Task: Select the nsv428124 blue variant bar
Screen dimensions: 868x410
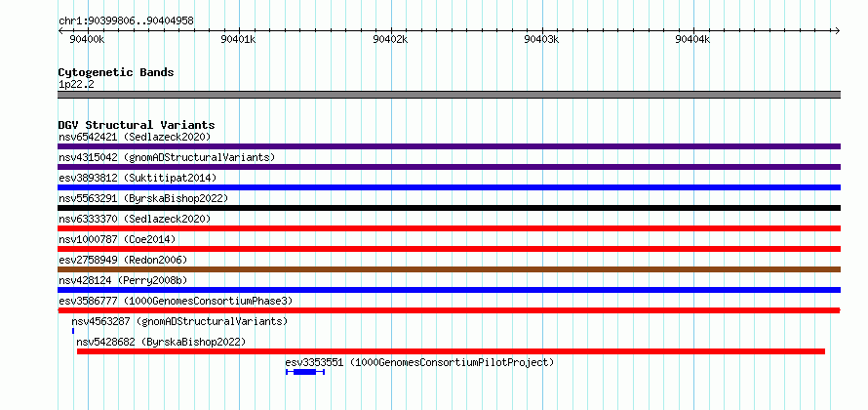Action: click(449, 290)
